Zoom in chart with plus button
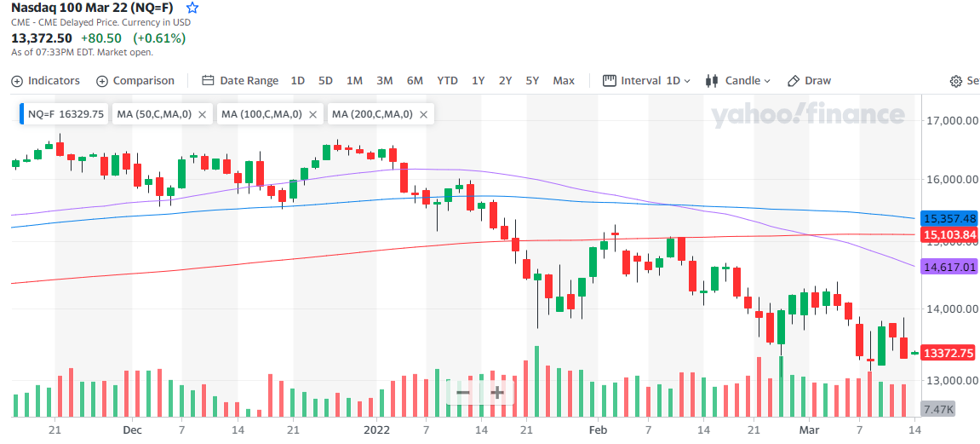The image size is (980, 444). pyautogui.click(x=497, y=393)
